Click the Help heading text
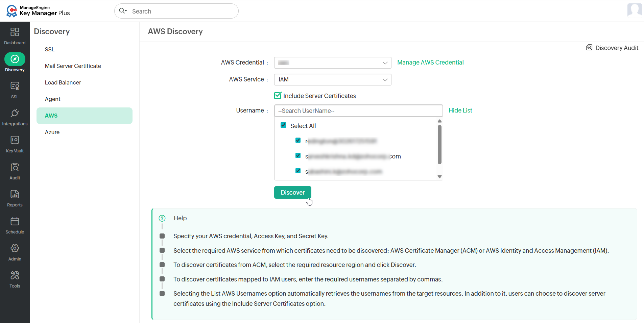Screen dimensions: 644x323 point(180,218)
